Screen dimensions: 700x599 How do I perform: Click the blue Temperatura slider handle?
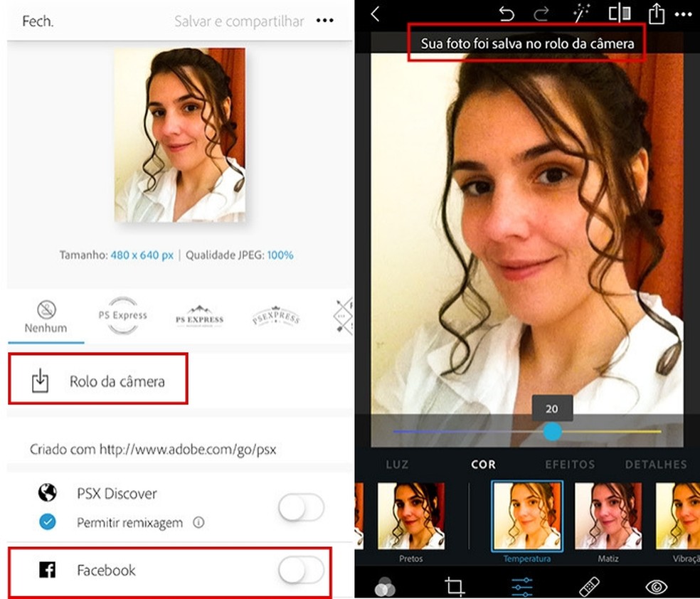point(553,433)
